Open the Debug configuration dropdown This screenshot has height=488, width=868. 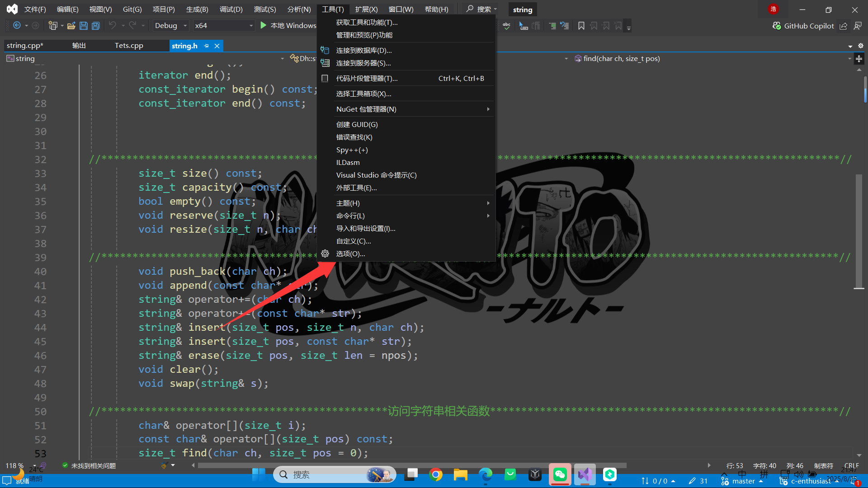171,26
